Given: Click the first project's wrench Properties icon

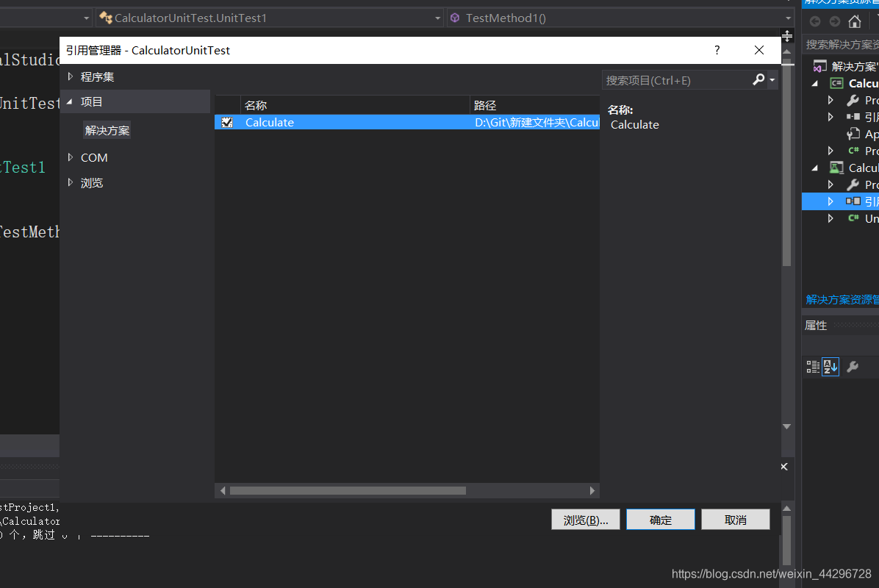Looking at the screenshot, I should coord(853,101).
